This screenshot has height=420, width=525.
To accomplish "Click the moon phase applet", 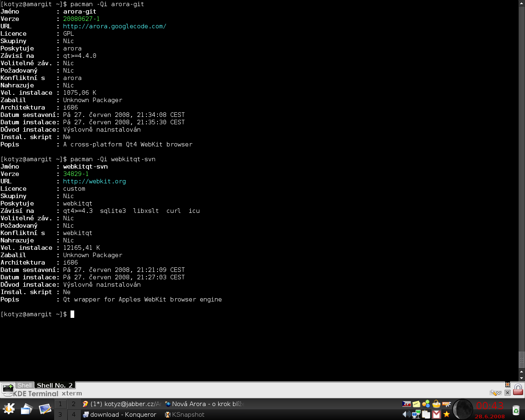I will pyautogui.click(x=463, y=409).
